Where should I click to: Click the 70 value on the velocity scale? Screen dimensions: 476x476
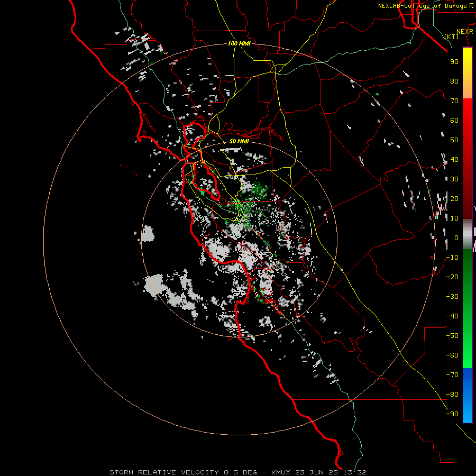(x=454, y=101)
